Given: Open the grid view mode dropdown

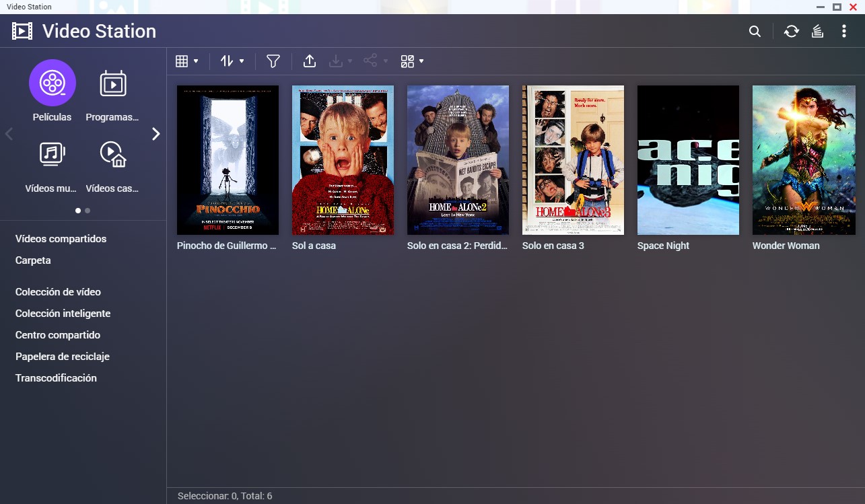Looking at the screenshot, I should (186, 61).
